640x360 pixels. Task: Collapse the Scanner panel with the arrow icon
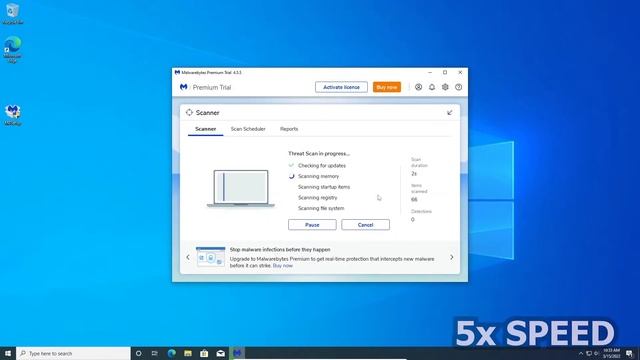pyautogui.click(x=449, y=112)
